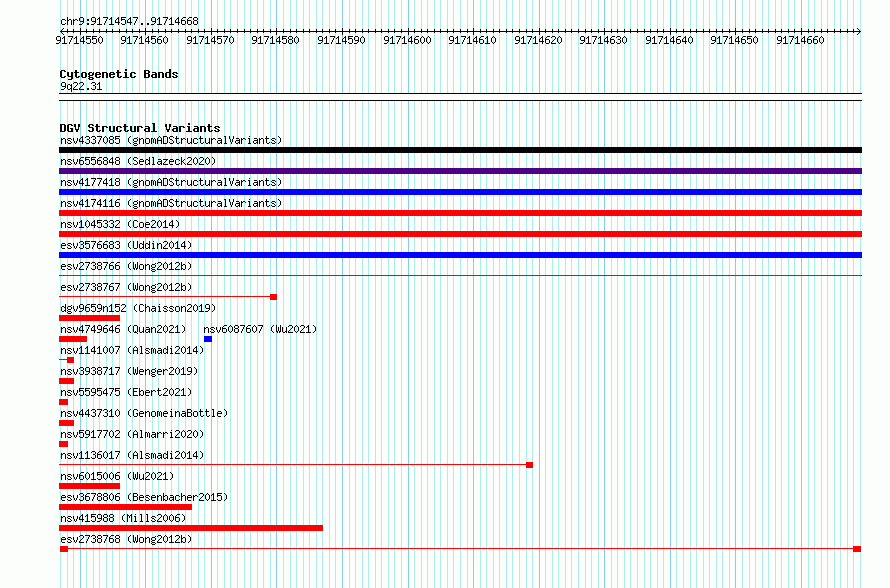Click ruler position 91714650
Screen dimensions: 890x588
(x=735, y=40)
